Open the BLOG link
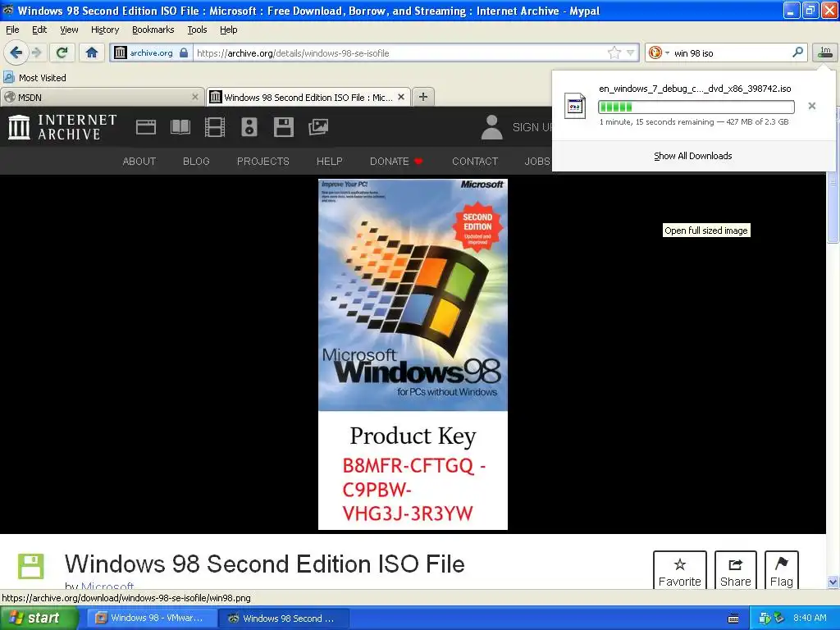The image size is (840, 630). tap(196, 162)
